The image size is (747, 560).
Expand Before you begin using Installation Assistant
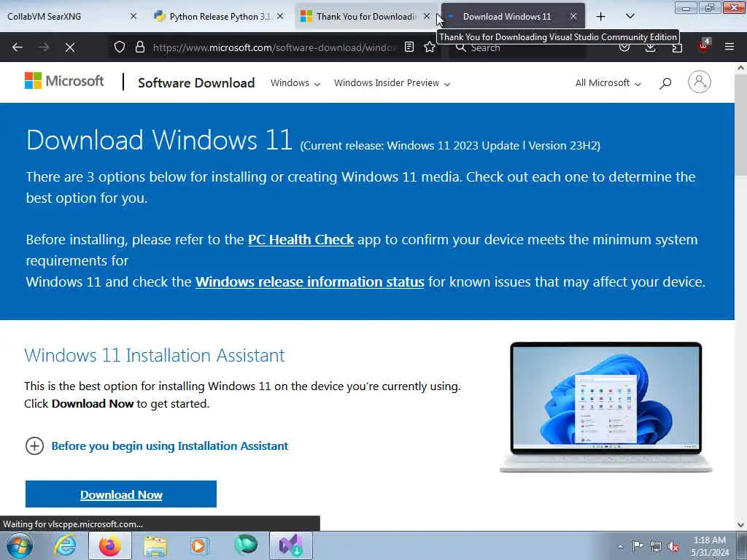[x=156, y=446]
